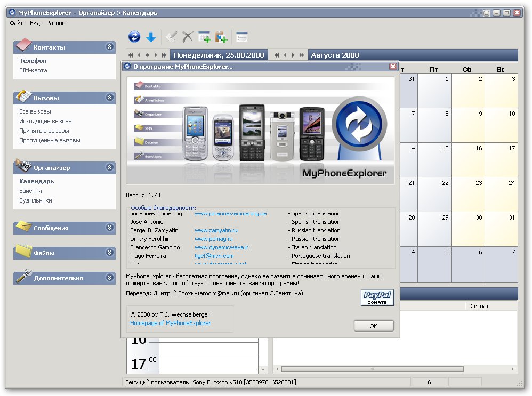Collapse the Вызовы sidebar panel
Viewport: 532px width, 396px height.
pyautogui.click(x=110, y=98)
